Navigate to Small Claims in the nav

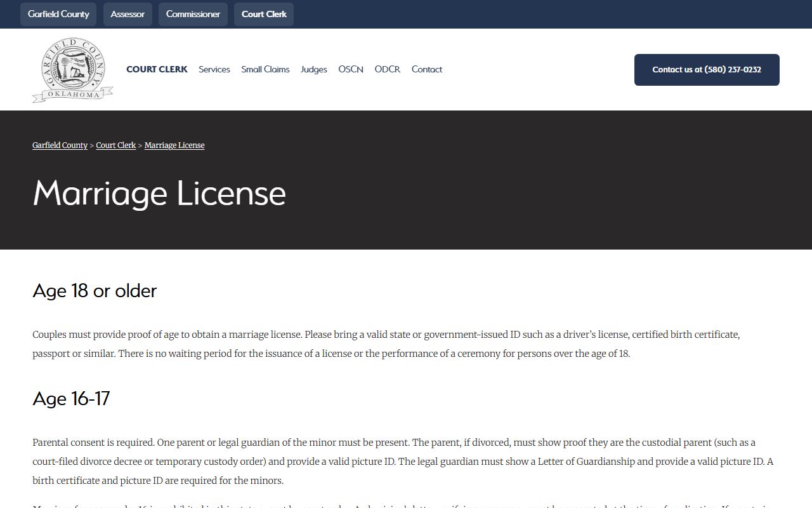pos(265,69)
